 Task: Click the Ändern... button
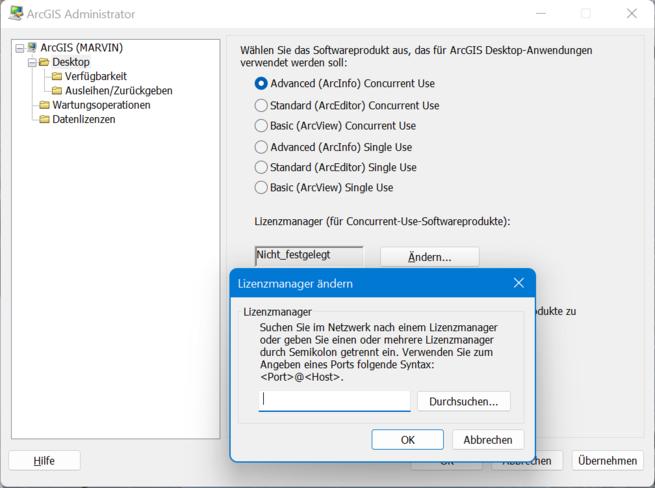pos(429,257)
